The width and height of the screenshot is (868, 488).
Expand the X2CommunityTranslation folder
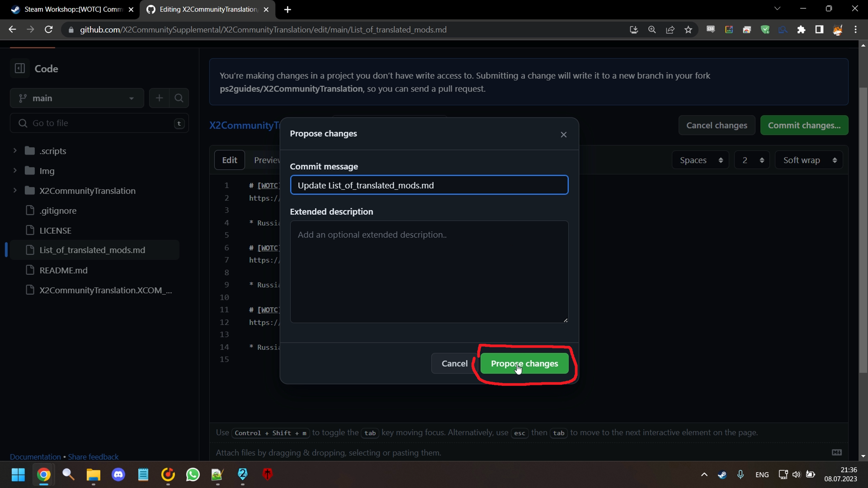point(15,190)
